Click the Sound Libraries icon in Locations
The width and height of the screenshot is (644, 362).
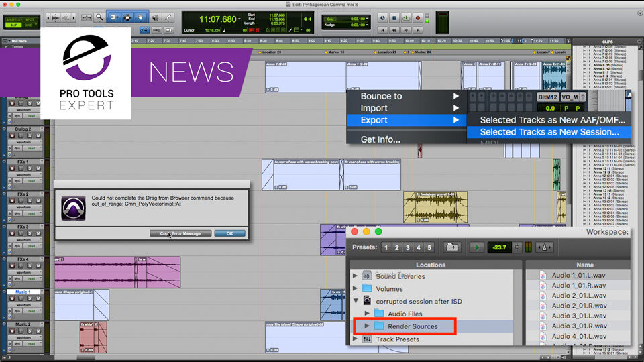(367, 276)
